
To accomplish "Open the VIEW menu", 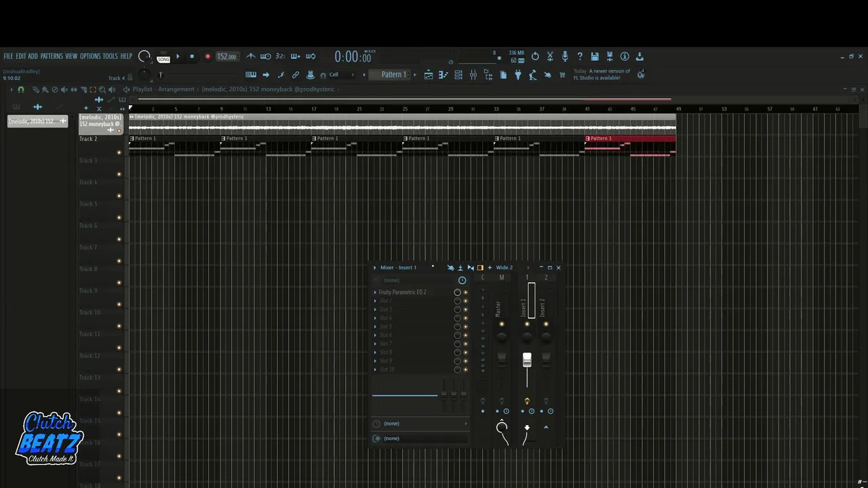I will 71,56.
